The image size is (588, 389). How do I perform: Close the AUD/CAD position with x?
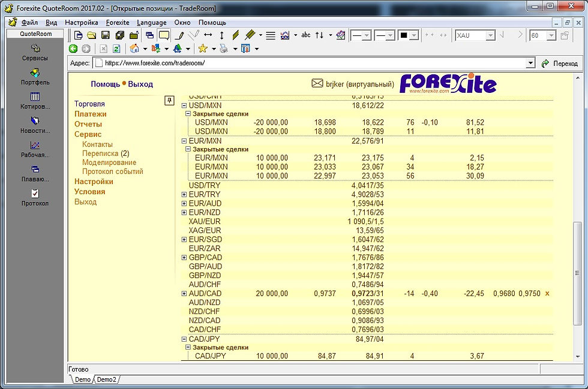547,294
